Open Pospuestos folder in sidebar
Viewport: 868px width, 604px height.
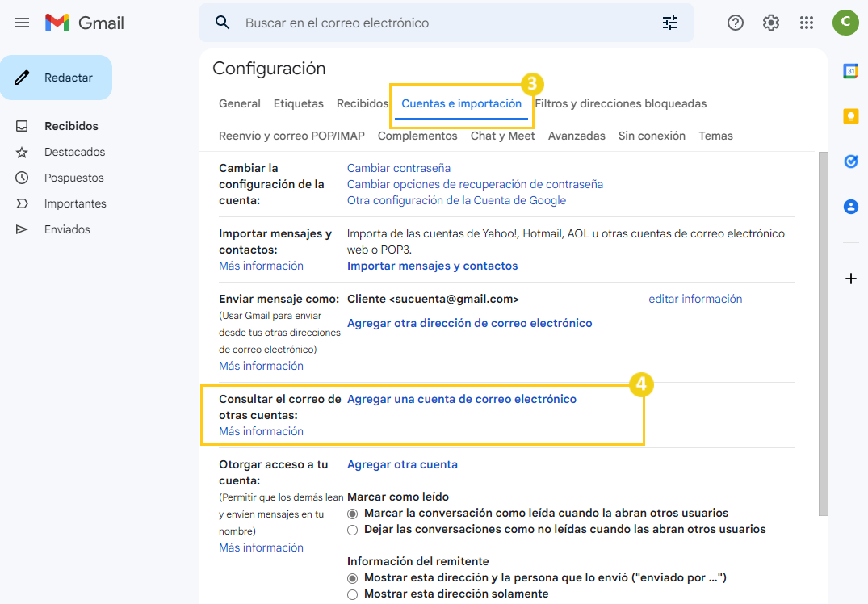point(74,178)
